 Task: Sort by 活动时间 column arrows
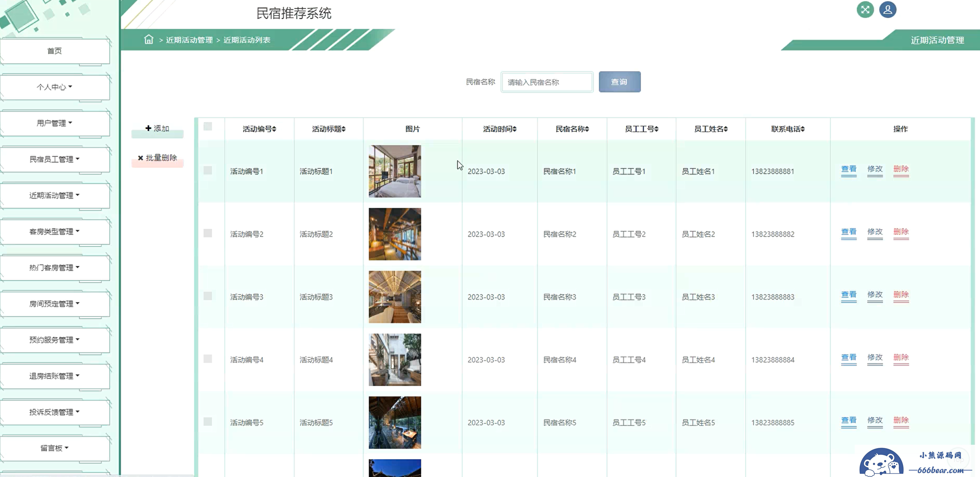514,129
